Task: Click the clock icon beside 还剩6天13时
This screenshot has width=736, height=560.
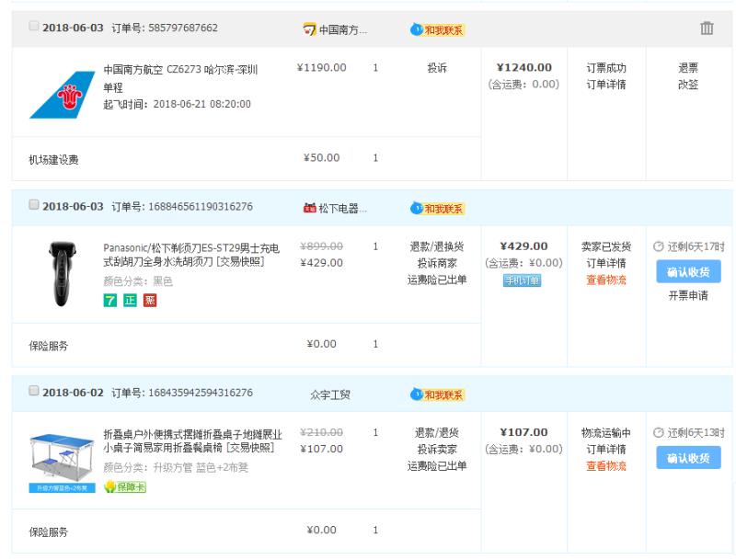Action: click(659, 432)
